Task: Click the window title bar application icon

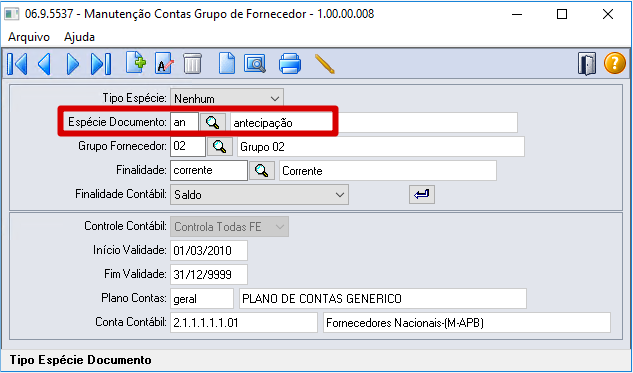Action: 11,14
